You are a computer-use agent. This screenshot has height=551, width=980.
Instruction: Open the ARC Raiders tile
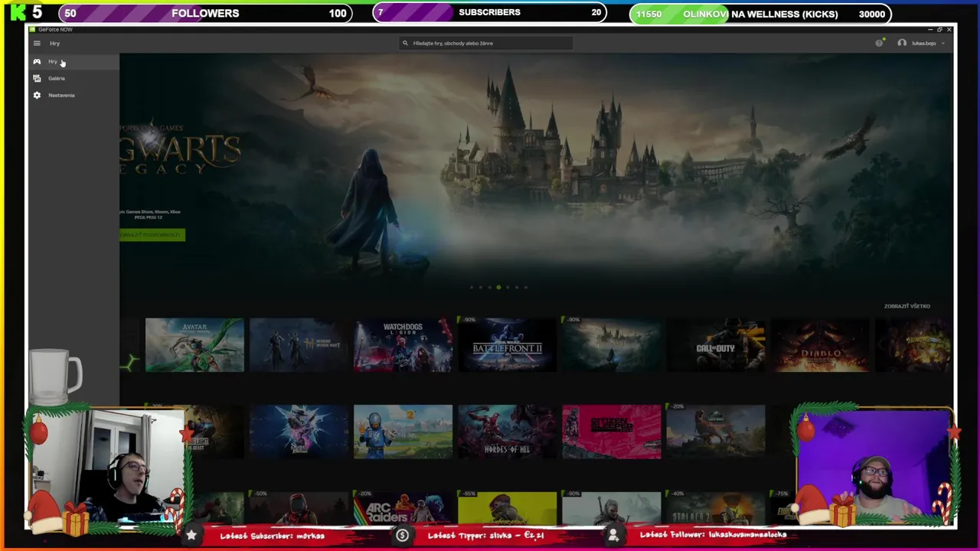403,509
